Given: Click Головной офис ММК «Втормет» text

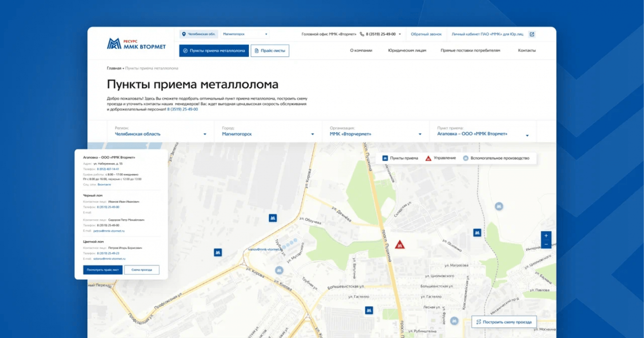Looking at the screenshot, I should [x=329, y=34].
